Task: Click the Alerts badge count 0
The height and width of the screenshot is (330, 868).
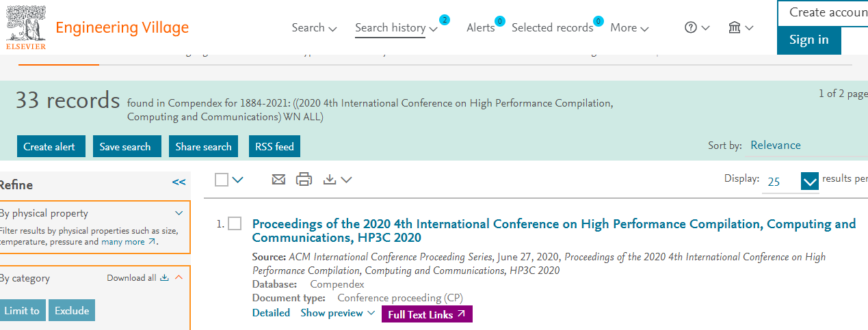Action: (x=499, y=21)
